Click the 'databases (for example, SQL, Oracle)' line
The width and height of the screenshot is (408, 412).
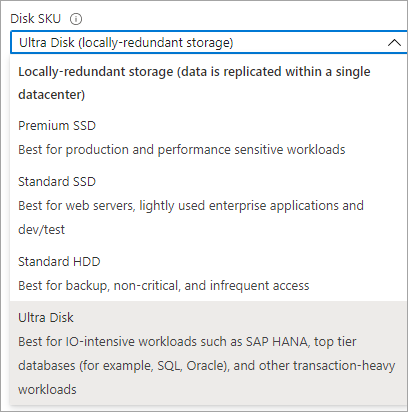[124, 366]
